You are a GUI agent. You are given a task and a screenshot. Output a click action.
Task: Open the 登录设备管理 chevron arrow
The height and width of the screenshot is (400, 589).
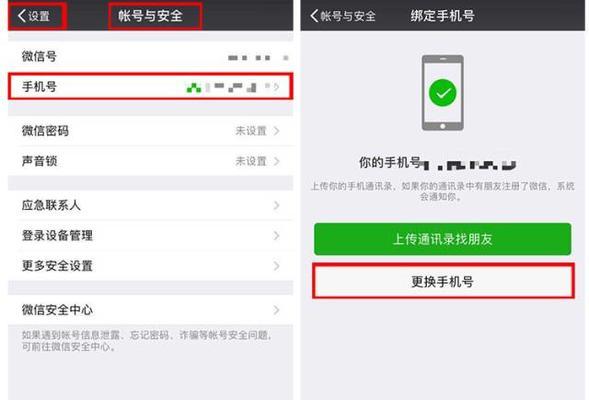276,235
